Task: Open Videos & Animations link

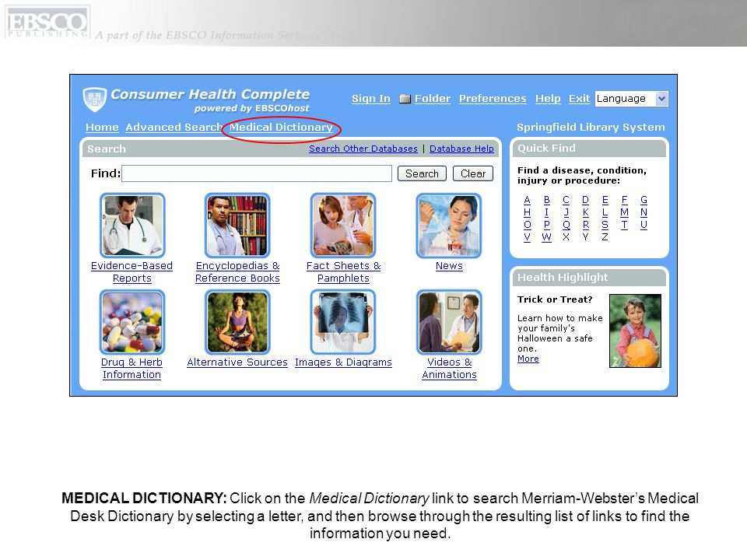Action: tap(449, 369)
